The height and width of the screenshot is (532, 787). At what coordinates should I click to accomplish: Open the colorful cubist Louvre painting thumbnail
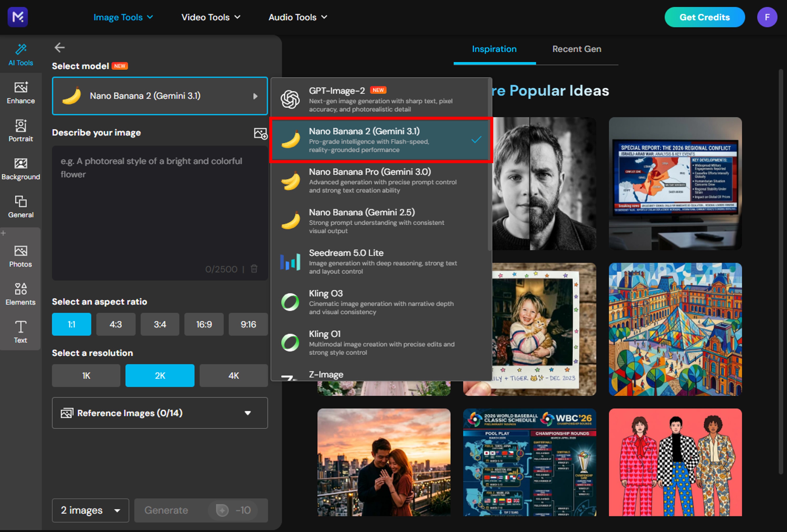[675, 329]
